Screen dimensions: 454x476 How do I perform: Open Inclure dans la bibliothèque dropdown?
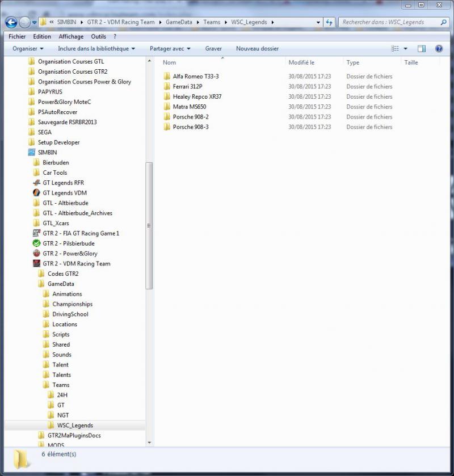click(x=96, y=49)
